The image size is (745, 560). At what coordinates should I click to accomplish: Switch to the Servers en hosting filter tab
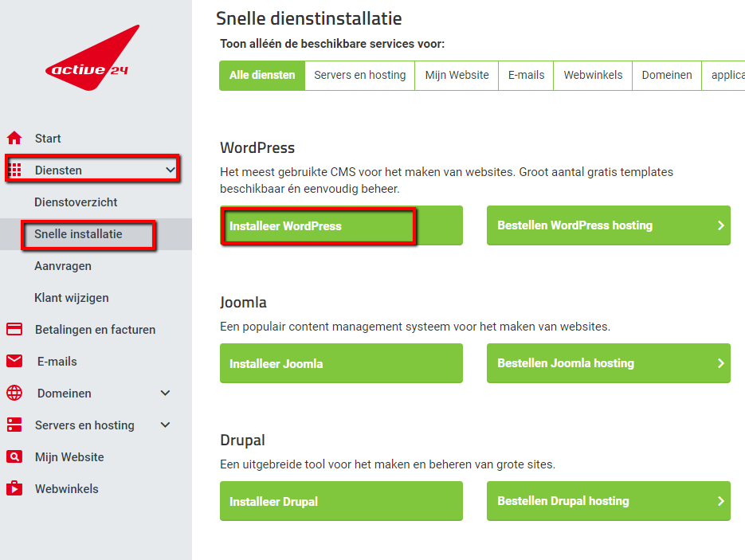tap(359, 75)
